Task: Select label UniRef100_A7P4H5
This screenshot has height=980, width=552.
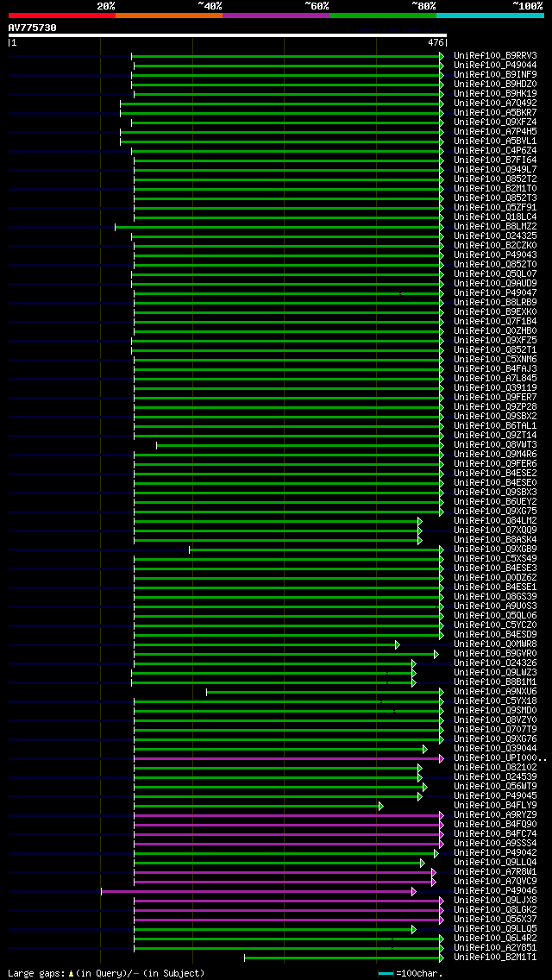Action: [495, 132]
